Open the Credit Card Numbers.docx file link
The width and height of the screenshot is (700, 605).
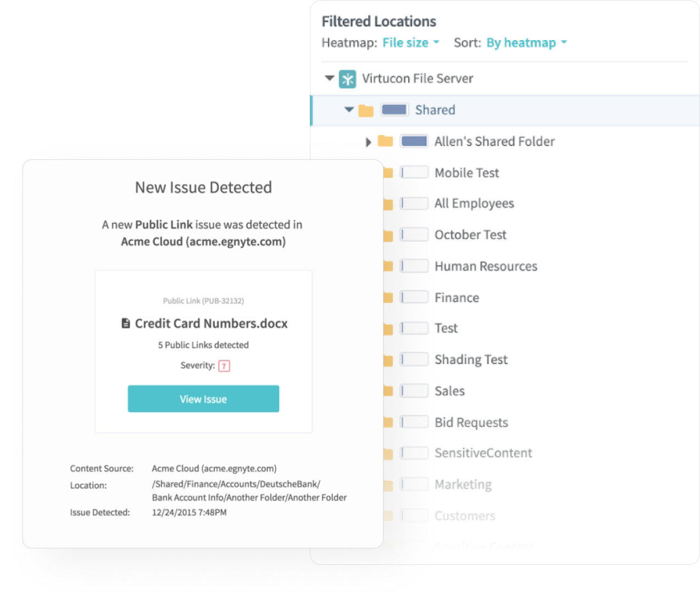[211, 324]
